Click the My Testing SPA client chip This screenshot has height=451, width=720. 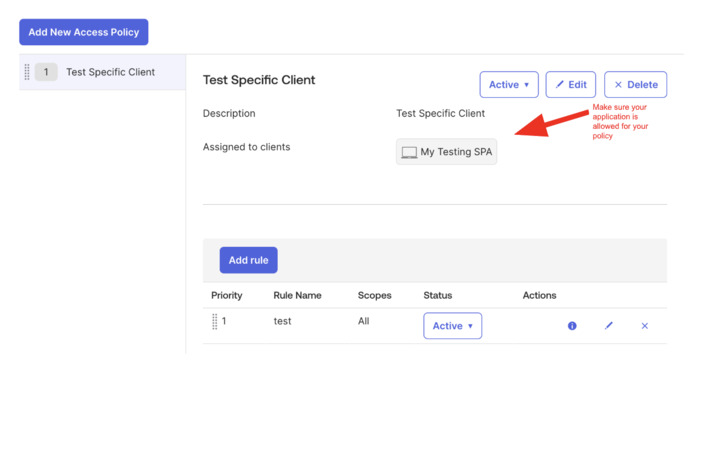pos(446,152)
